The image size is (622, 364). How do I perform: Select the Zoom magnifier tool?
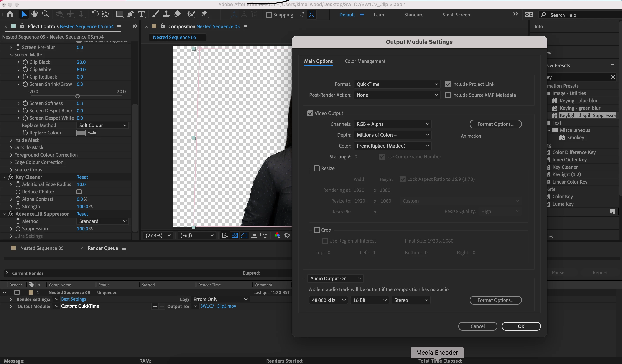point(45,14)
